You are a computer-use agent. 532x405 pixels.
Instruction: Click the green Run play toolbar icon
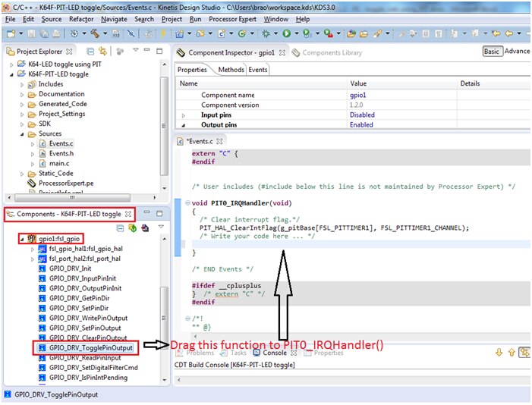click(x=287, y=33)
